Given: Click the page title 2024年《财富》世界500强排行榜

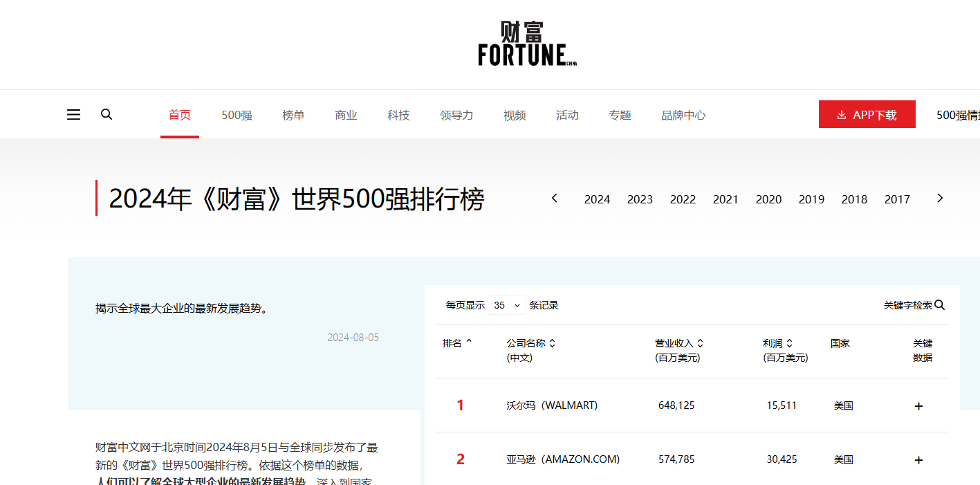Looking at the screenshot, I should 297,199.
